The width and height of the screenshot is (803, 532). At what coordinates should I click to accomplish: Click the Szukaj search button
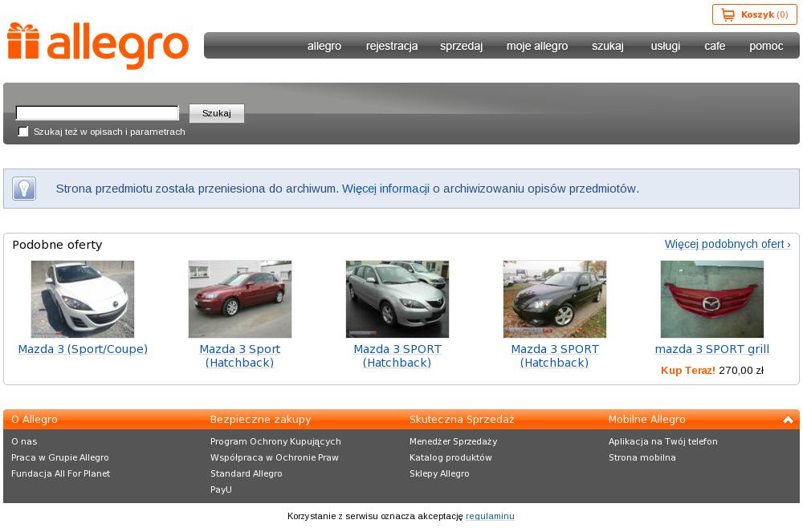tap(217, 113)
